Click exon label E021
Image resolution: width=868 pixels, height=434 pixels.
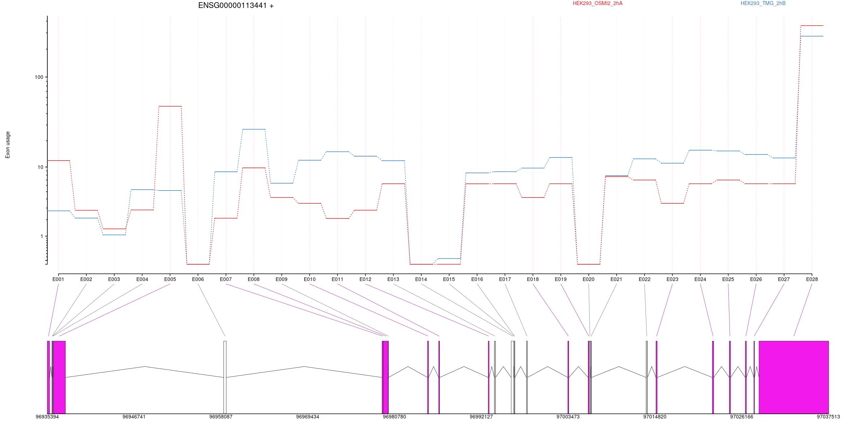click(x=616, y=279)
